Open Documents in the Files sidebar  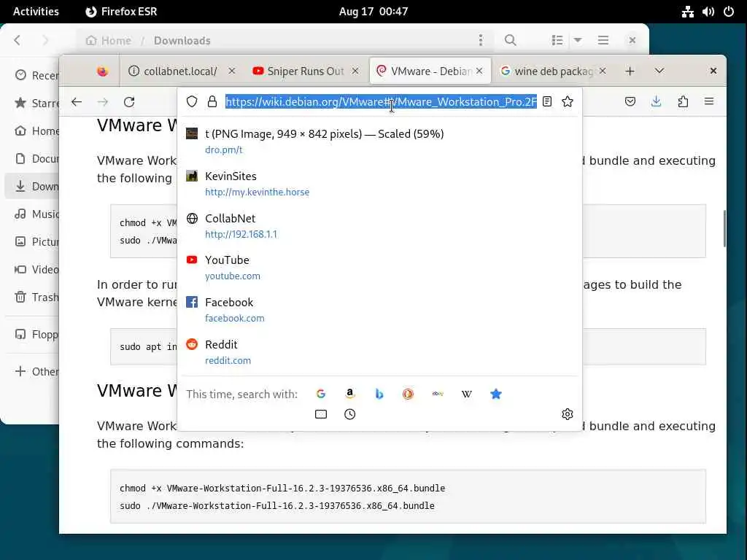click(34, 158)
